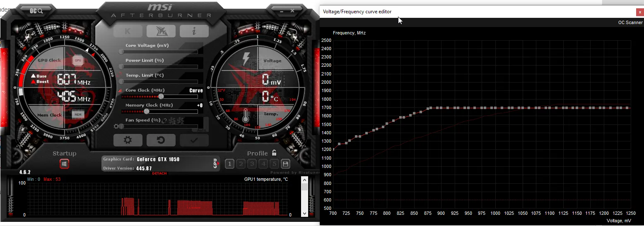Reset settings with the circular arrow button

161,140
